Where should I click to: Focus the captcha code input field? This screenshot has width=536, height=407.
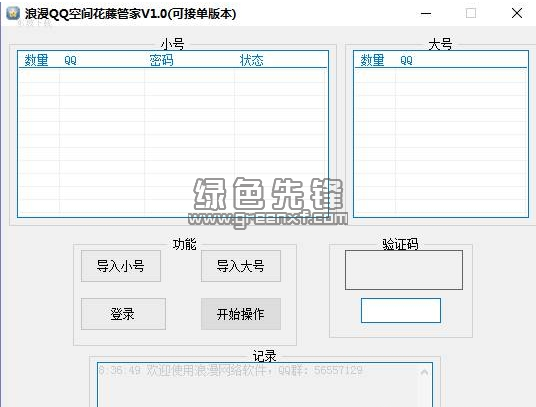coord(401,310)
